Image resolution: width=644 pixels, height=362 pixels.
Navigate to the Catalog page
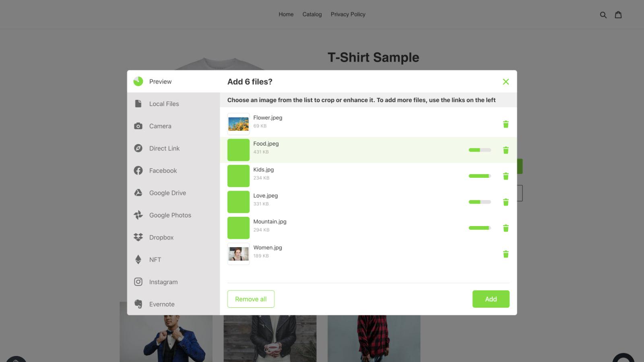[x=312, y=14]
